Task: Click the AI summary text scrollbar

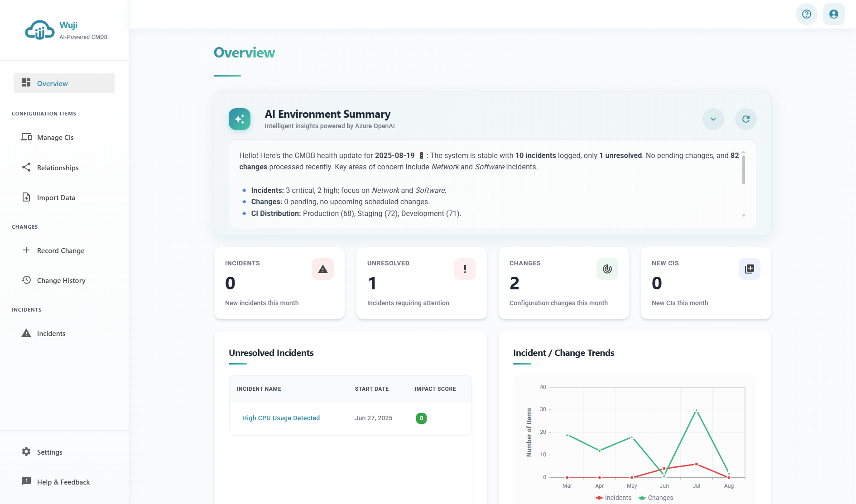Action: (x=743, y=169)
